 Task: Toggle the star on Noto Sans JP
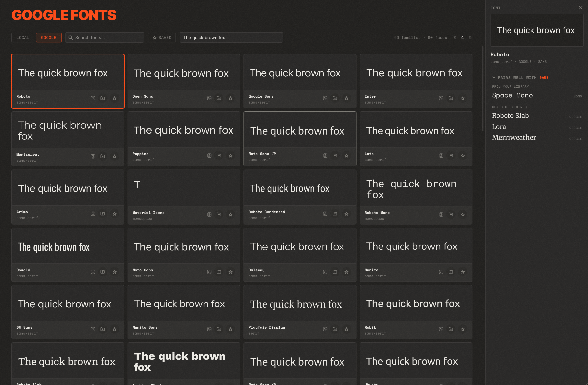[x=346, y=156]
